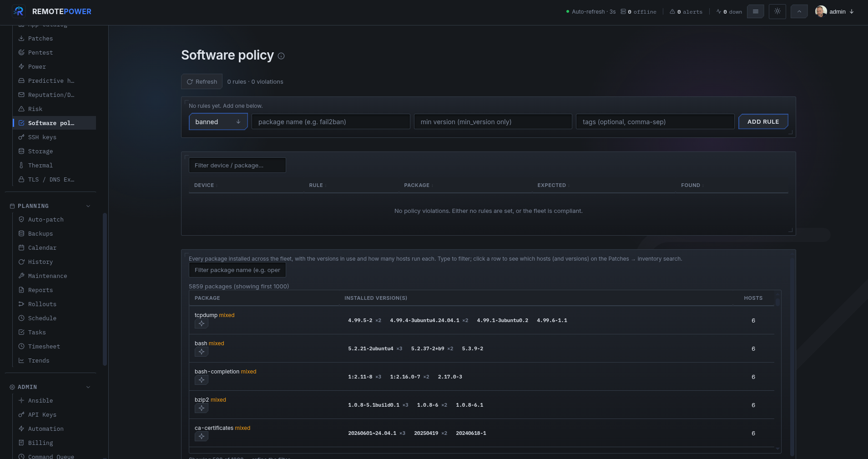
Task: Open Power in the sidebar
Action: [x=55, y=66]
